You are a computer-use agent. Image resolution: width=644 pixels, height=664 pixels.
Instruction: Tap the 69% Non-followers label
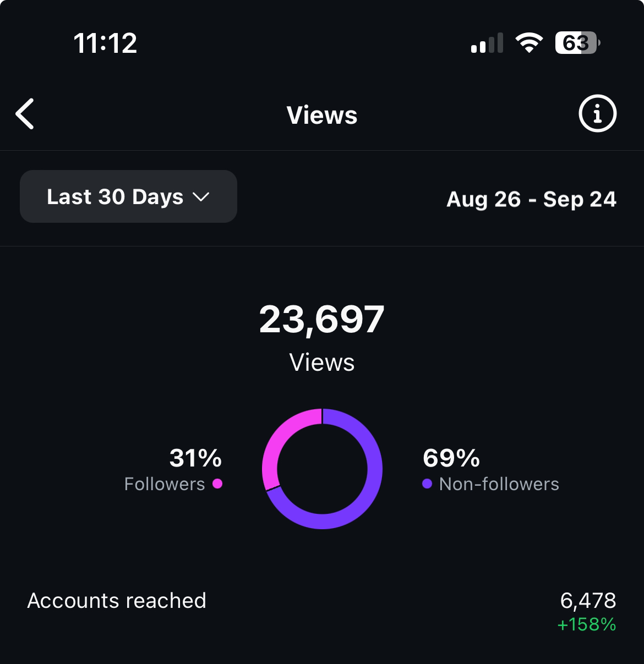click(x=451, y=458)
